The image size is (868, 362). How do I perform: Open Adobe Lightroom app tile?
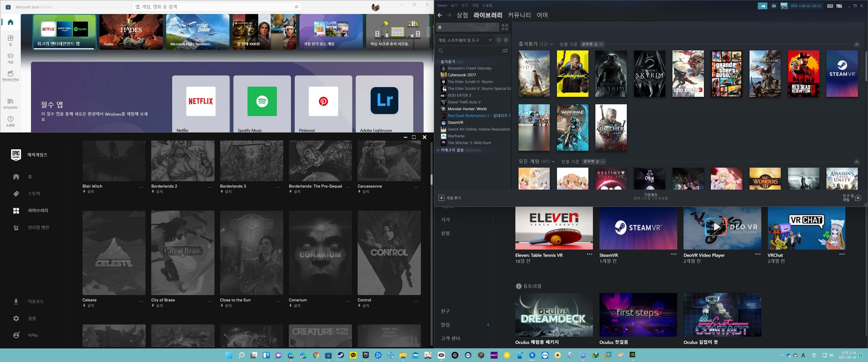click(x=384, y=104)
